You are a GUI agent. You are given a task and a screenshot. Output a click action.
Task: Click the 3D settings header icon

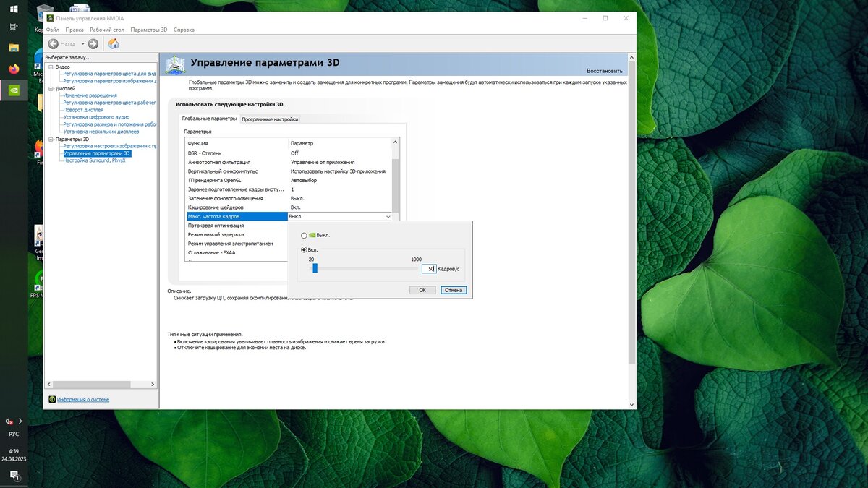click(175, 65)
